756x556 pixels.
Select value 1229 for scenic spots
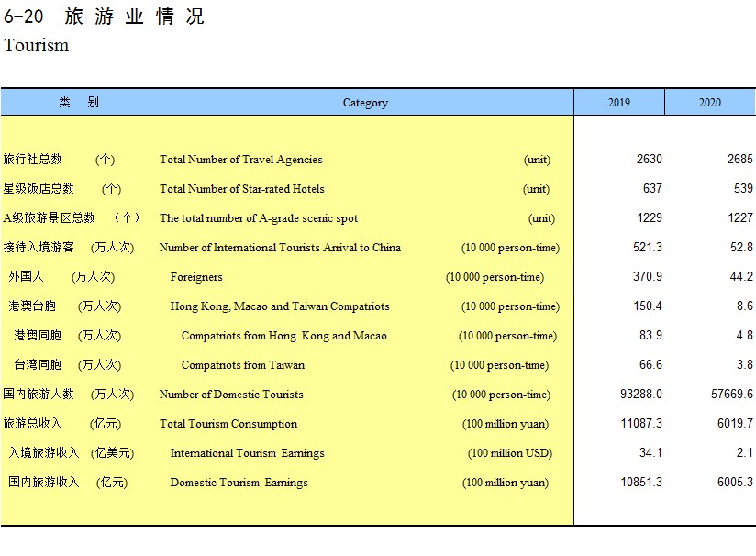[x=650, y=218]
